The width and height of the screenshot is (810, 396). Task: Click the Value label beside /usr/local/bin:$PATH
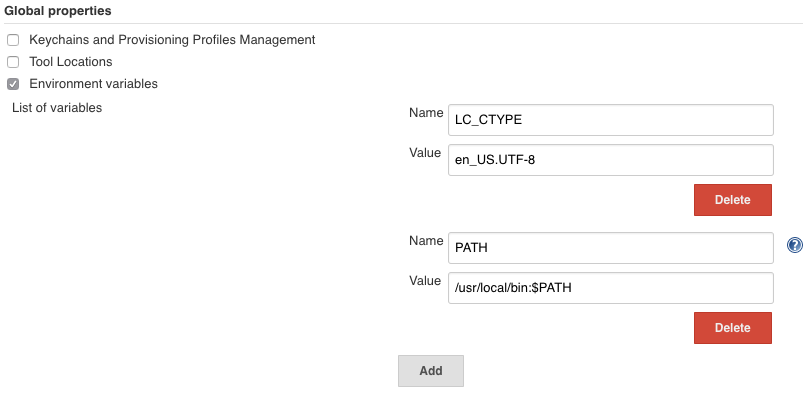click(425, 281)
